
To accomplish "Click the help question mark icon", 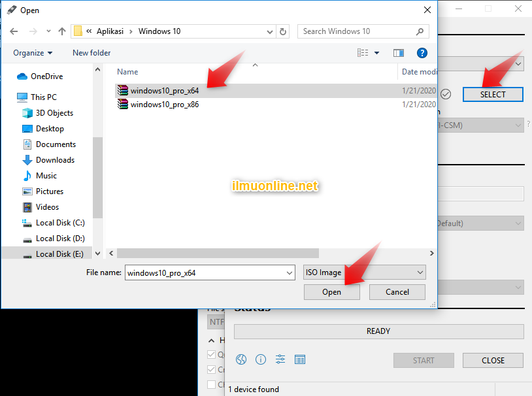I will 422,53.
